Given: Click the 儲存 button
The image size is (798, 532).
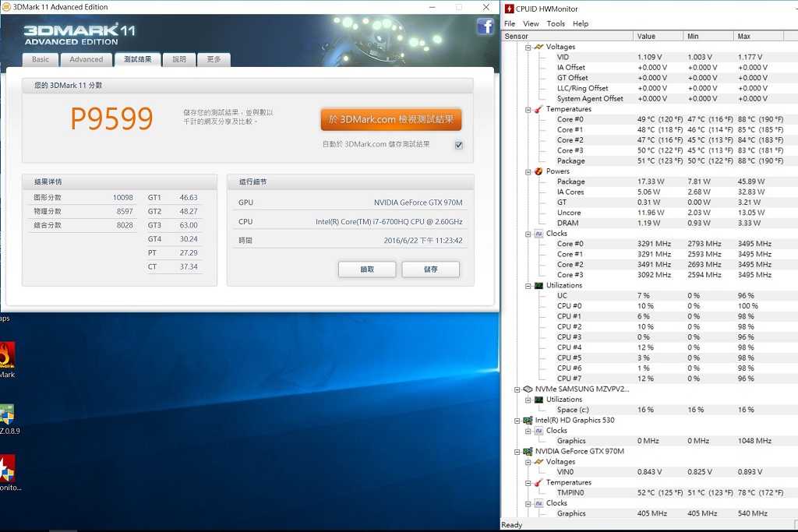Looking at the screenshot, I should coord(430,269).
